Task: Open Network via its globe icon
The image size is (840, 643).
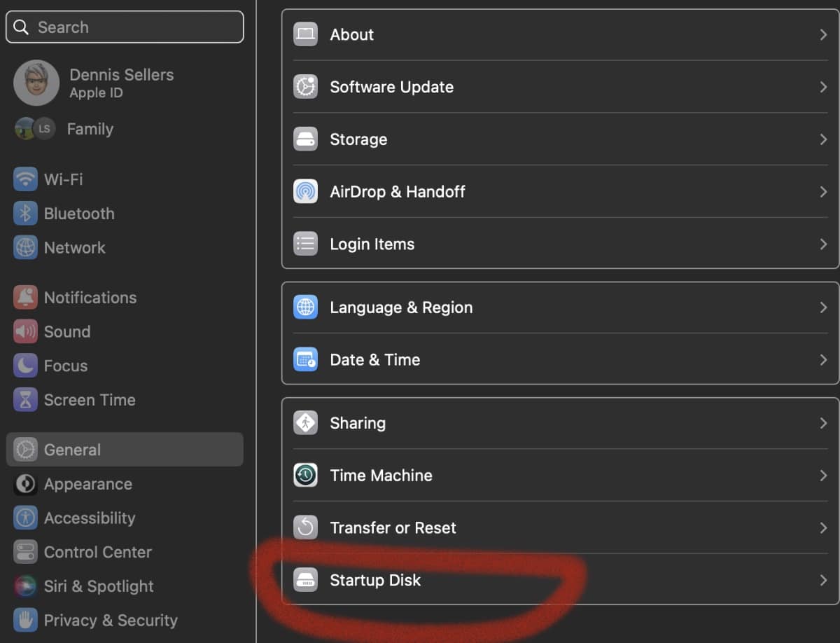Action: [26, 248]
